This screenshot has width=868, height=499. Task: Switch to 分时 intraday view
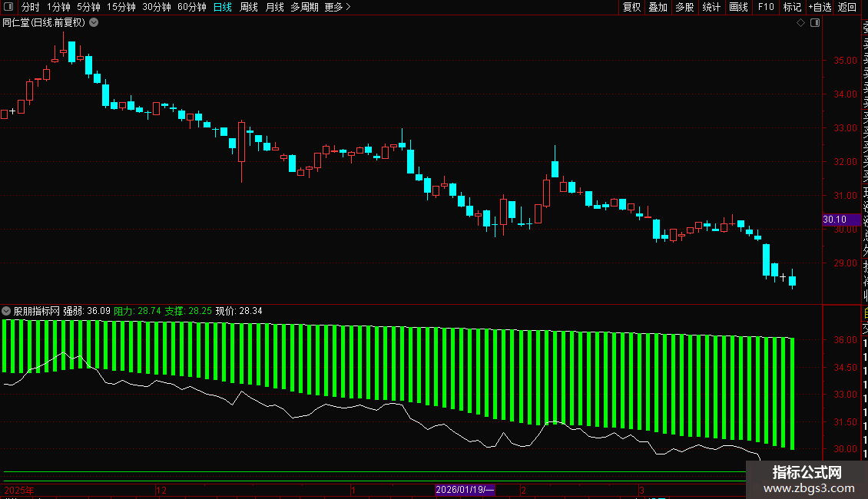(x=31, y=7)
